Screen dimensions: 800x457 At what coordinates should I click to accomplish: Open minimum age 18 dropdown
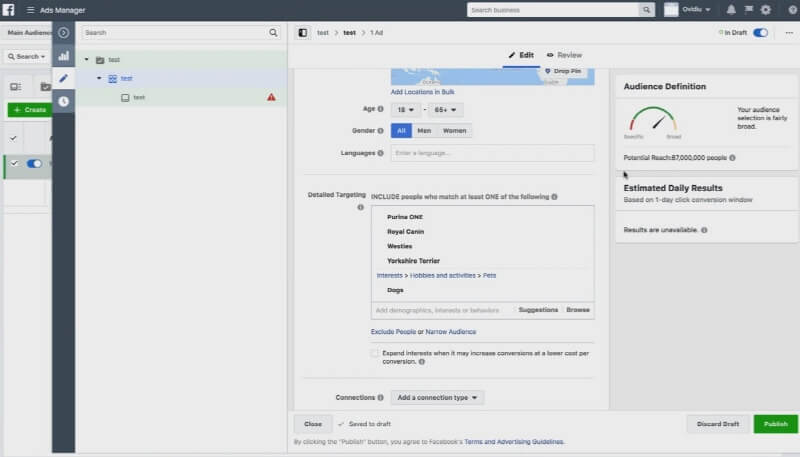pyautogui.click(x=406, y=110)
